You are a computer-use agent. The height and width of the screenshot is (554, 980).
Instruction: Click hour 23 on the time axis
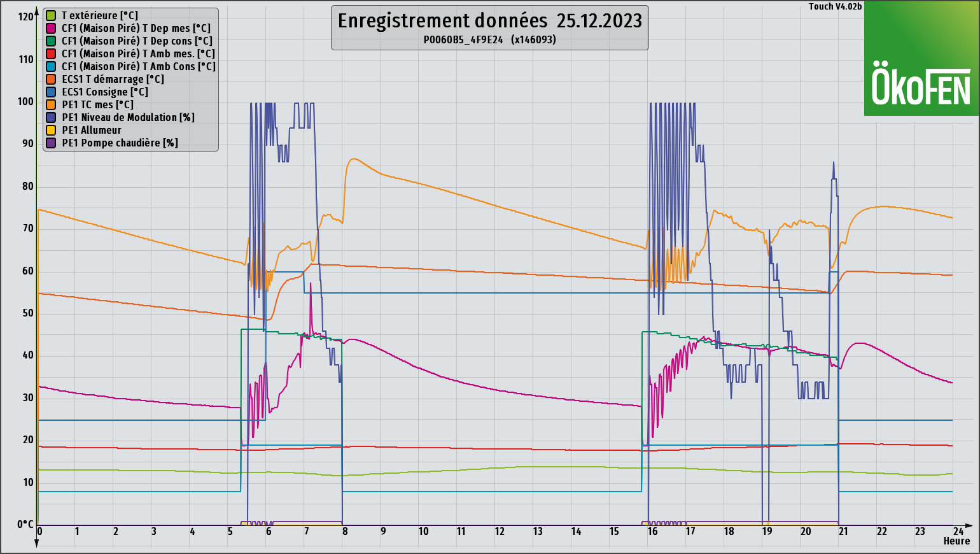pos(920,531)
